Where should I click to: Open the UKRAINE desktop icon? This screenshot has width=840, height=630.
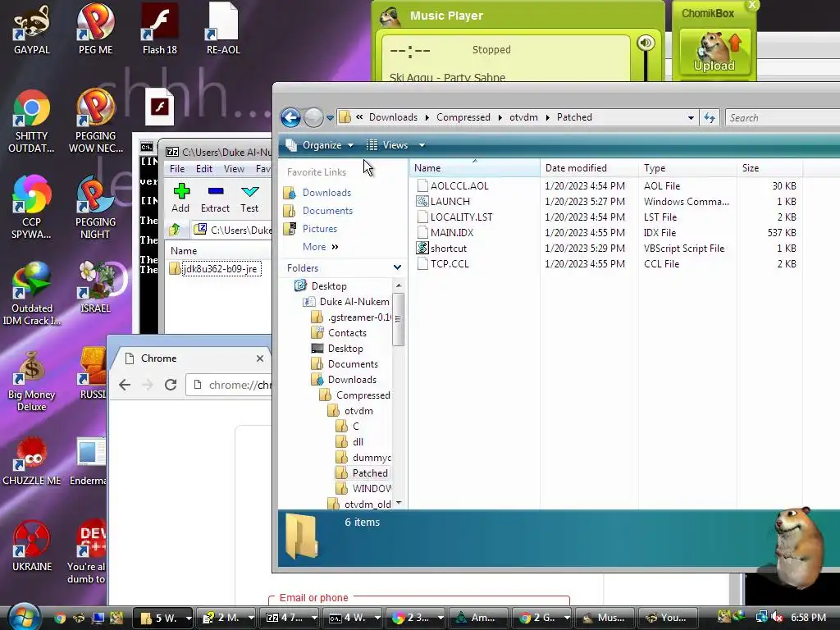coord(32,546)
